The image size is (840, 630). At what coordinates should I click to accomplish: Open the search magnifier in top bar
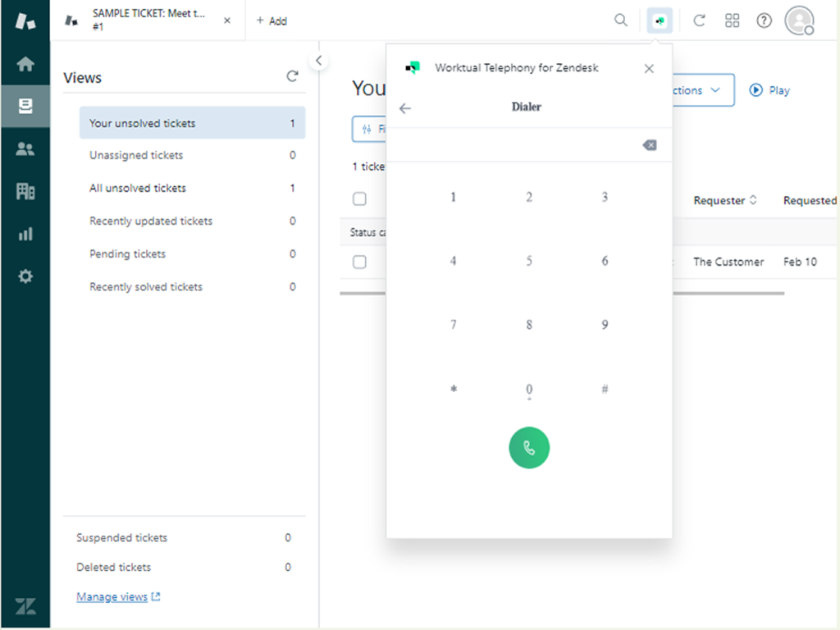pos(621,21)
